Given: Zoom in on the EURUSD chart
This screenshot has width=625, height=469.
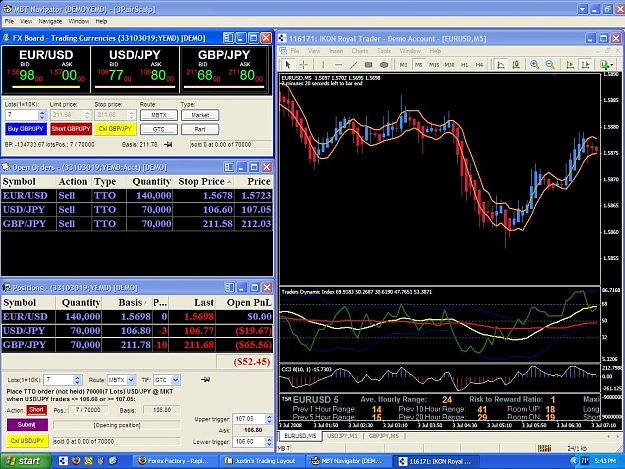Looking at the screenshot, I should pos(535,65).
